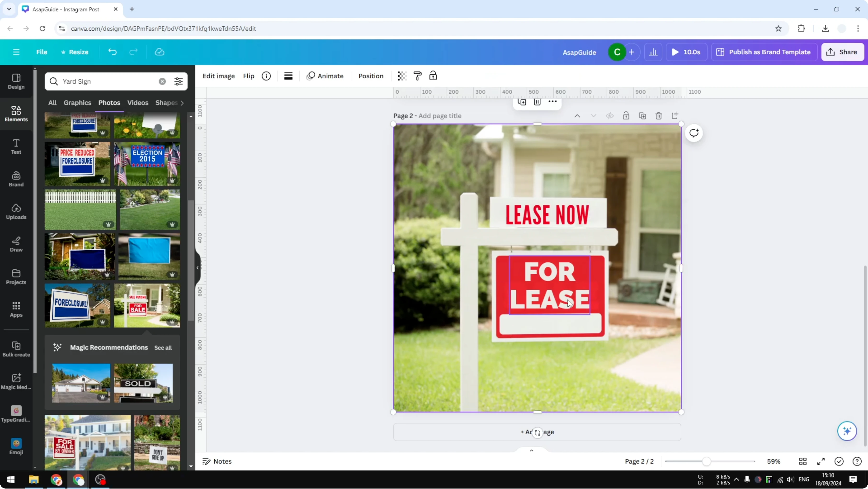Select the Draw tool in sidebar
This screenshot has height=489, width=868.
(16, 244)
